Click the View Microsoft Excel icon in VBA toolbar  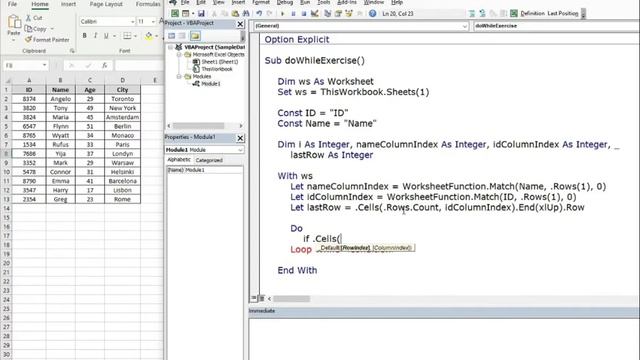[175, 13]
